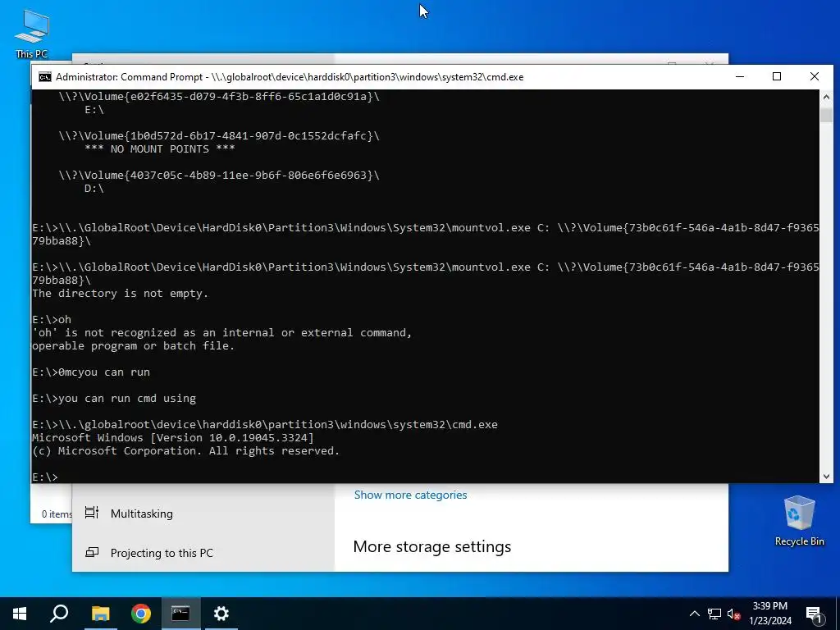Click 'Microsoft Windows [Version 10.0.19045.3324]' line
Viewport: 840px width, 630px height.
click(x=173, y=438)
